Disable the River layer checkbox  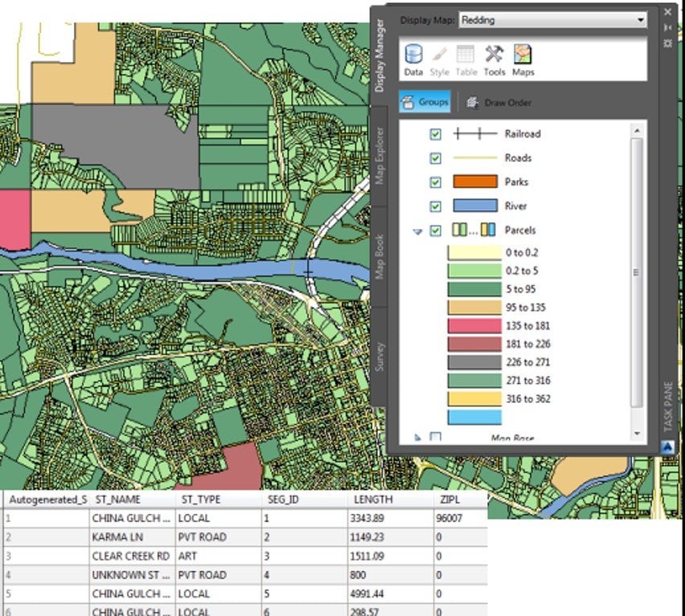(x=436, y=206)
